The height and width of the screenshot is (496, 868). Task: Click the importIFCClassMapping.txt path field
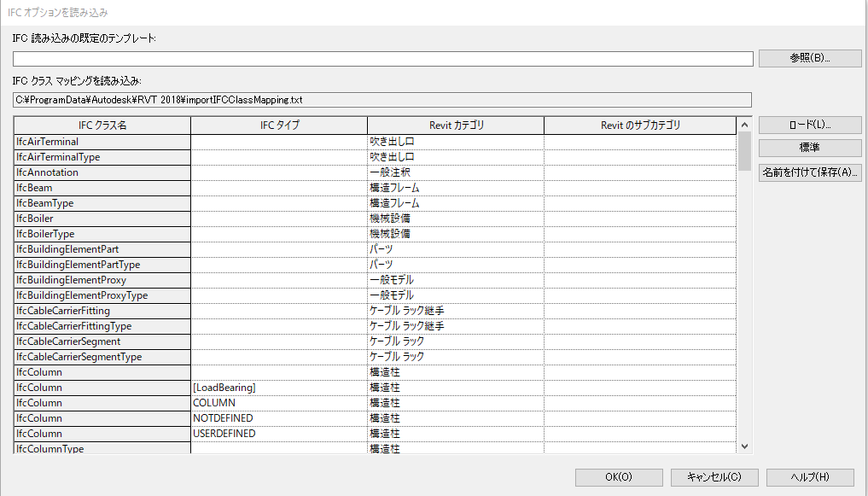coord(382,99)
